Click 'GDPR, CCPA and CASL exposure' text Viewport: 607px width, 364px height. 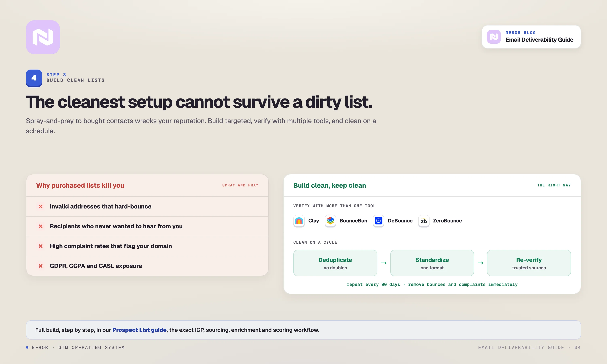coord(96,266)
